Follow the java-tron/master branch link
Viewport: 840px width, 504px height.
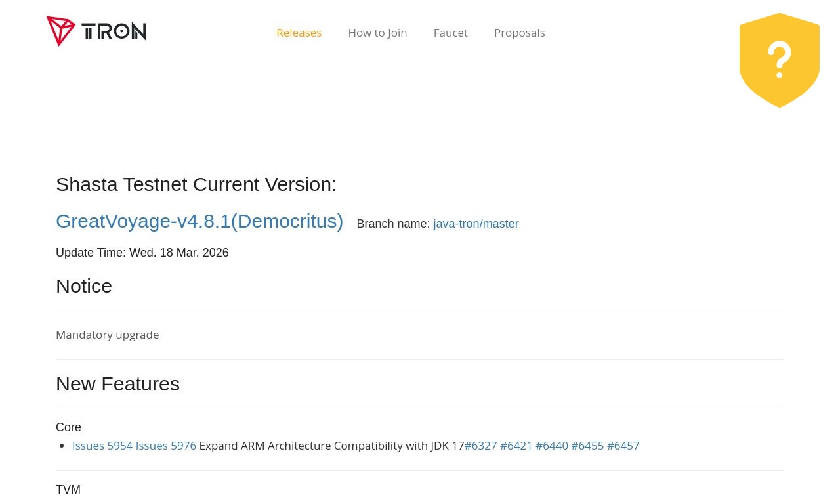tap(476, 224)
